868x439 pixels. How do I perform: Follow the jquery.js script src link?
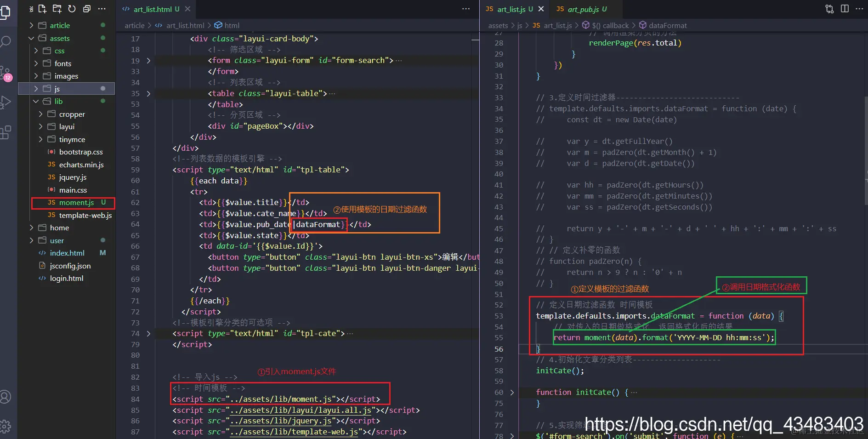pyautogui.click(x=281, y=421)
